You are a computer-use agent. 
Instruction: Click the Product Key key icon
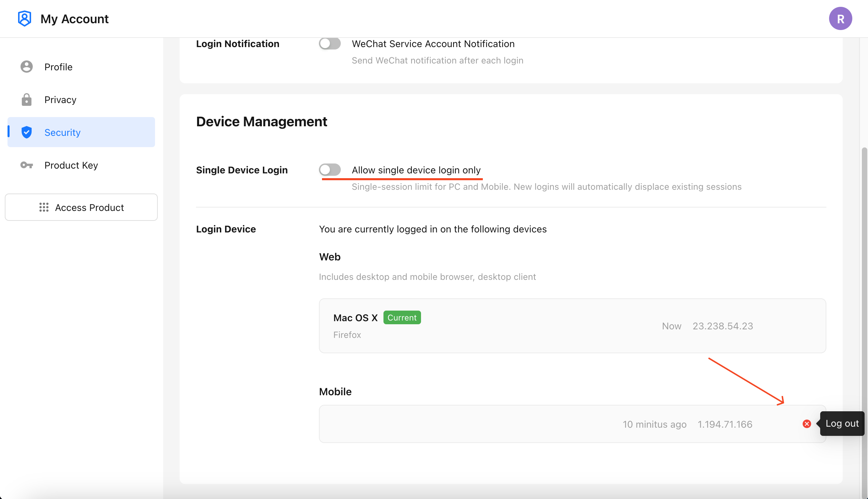26,165
